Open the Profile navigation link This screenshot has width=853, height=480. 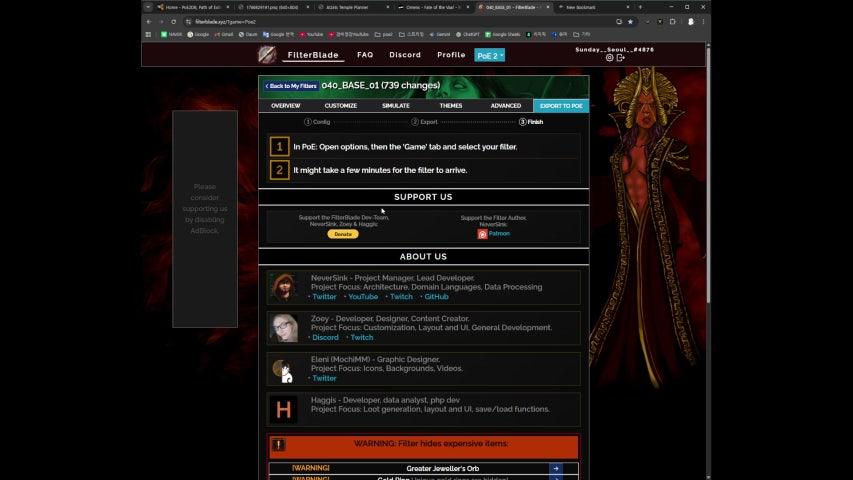[451, 55]
